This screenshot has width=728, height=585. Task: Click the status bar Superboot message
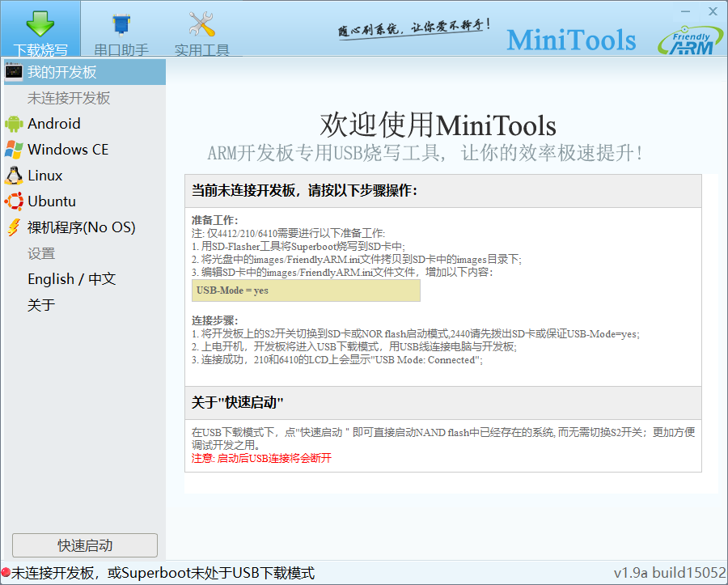[x=163, y=573]
